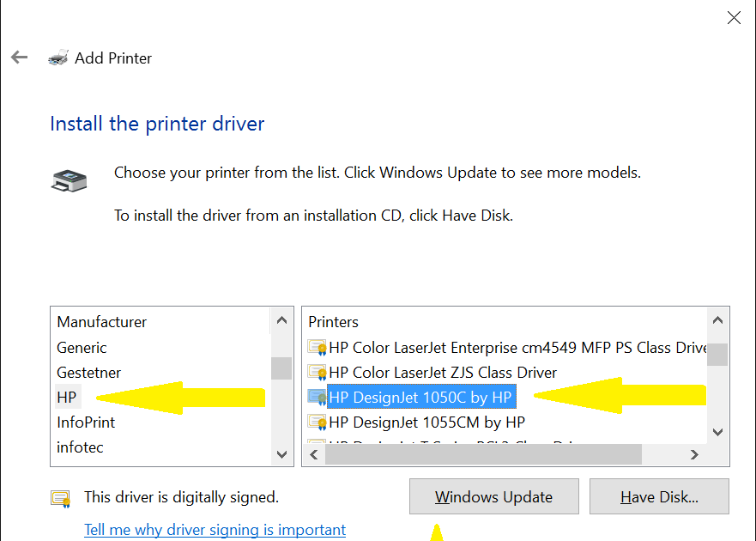Close the Add Printer dialog

point(734,18)
